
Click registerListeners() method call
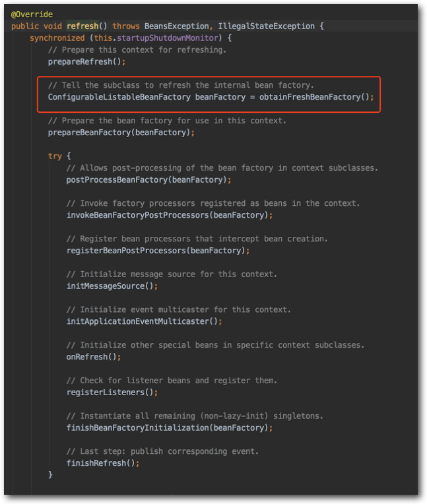[112, 394]
